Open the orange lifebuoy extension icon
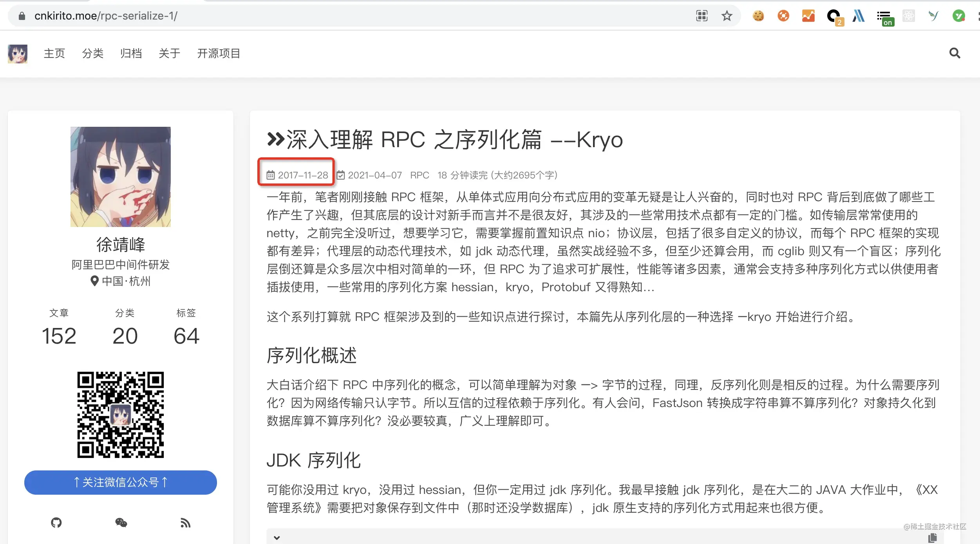 click(783, 16)
